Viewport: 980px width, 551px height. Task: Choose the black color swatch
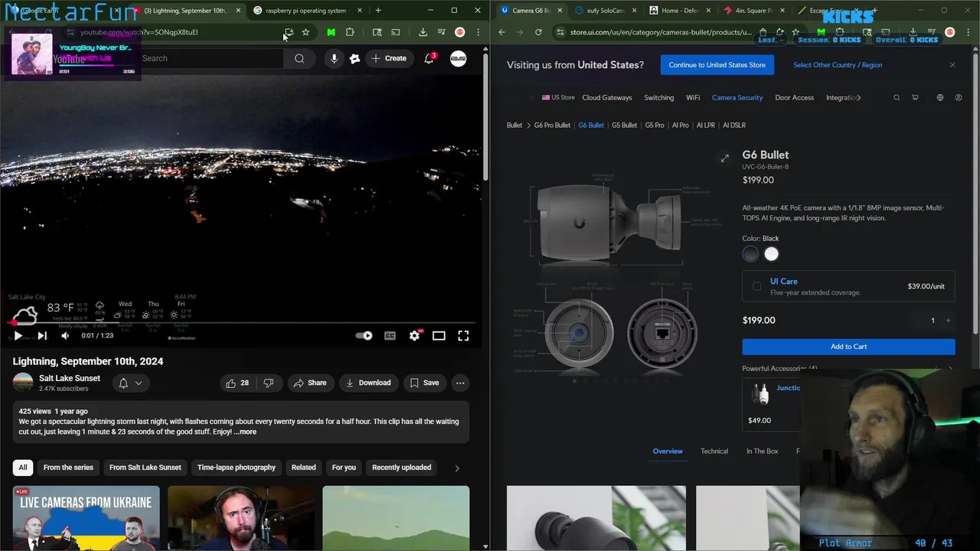(750, 254)
